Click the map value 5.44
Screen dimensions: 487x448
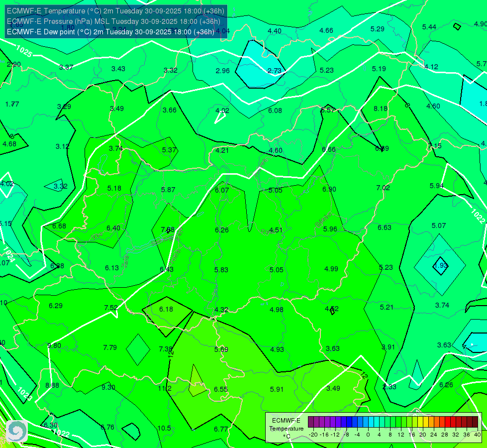[x=429, y=27]
